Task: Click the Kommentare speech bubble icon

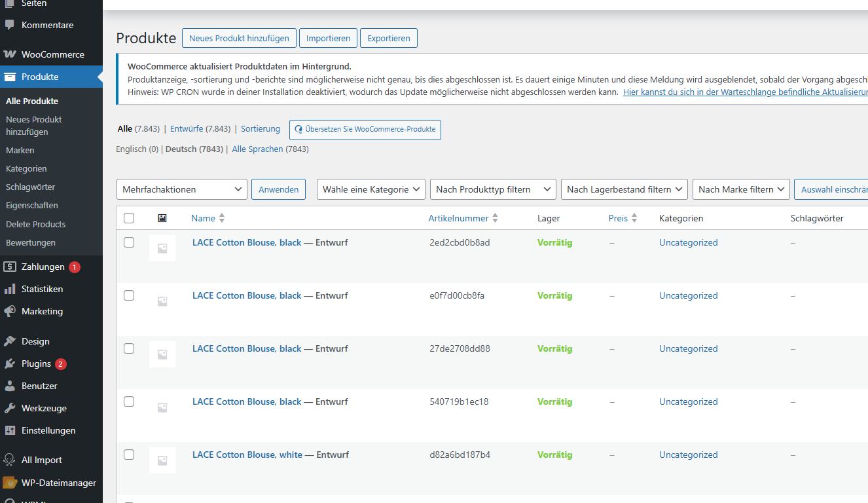Action: (x=9, y=25)
